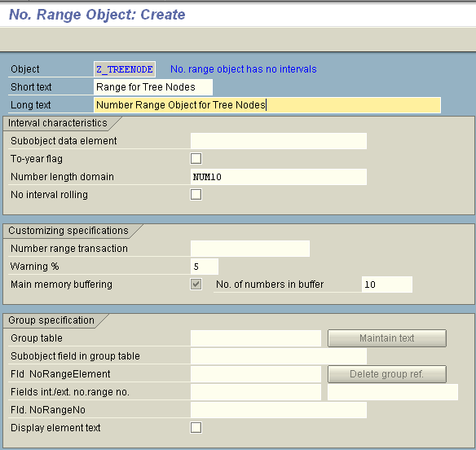Check the Display element text checkbox
This screenshot has height=450, width=476.
point(196,427)
